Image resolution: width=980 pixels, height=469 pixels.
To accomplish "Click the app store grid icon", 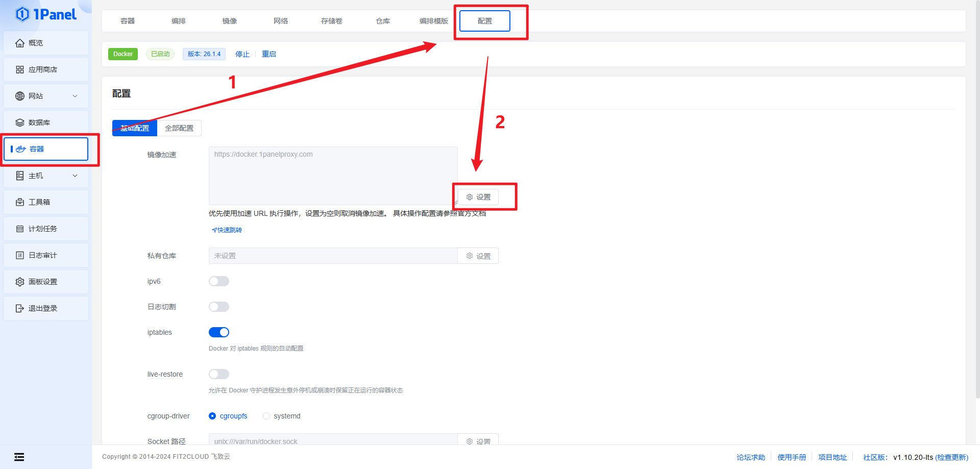I will click(20, 69).
